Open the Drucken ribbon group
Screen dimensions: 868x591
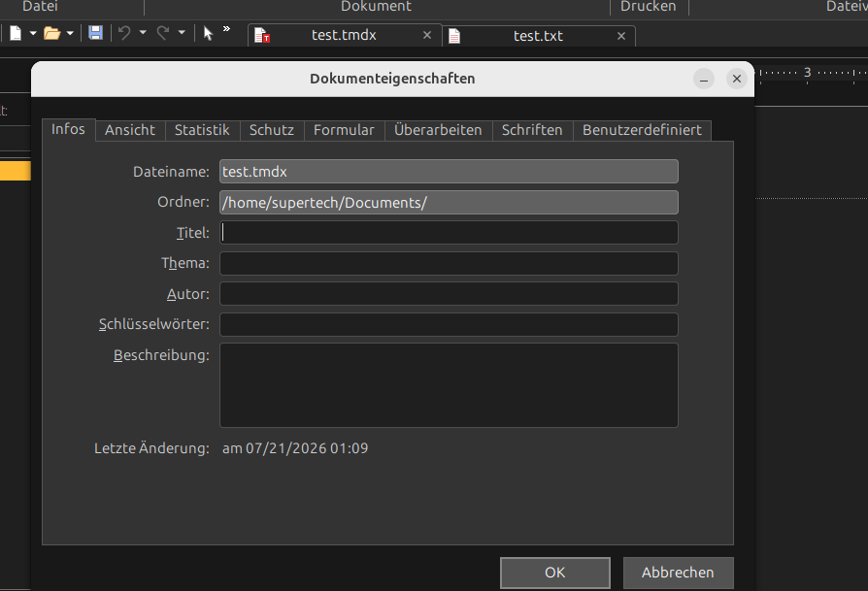coord(649,6)
